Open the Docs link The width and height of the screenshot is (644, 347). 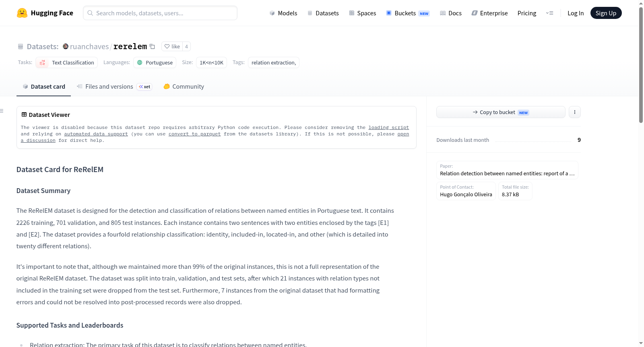tap(451, 13)
